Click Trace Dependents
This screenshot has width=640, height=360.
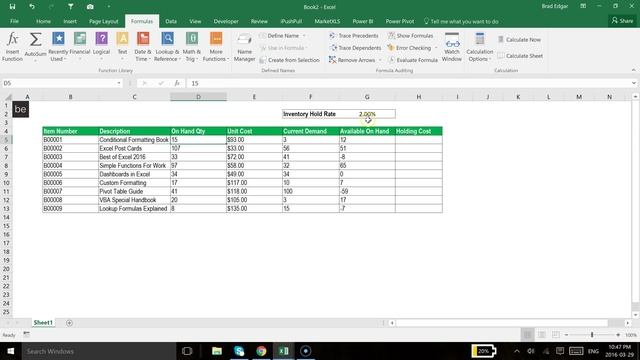coord(355,48)
